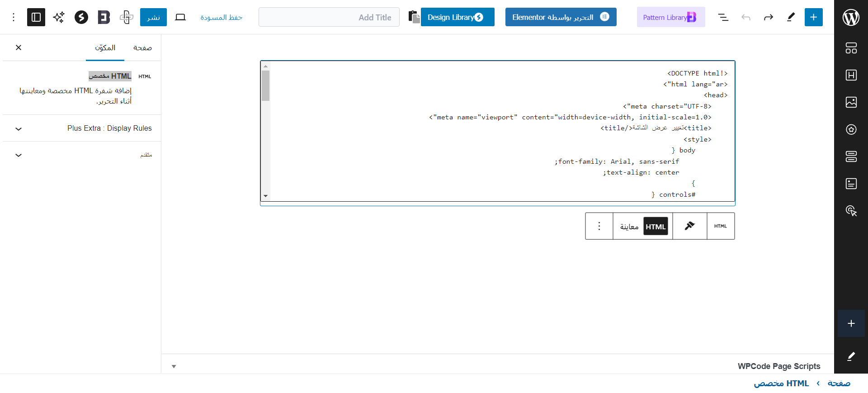Click the plus button in right dark sidebar
868x393 pixels.
(851, 323)
